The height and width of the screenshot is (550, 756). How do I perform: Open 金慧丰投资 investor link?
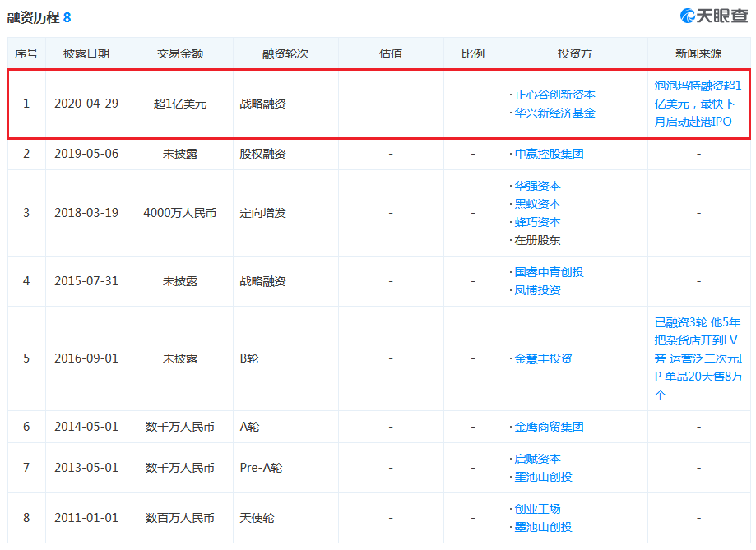point(543,358)
